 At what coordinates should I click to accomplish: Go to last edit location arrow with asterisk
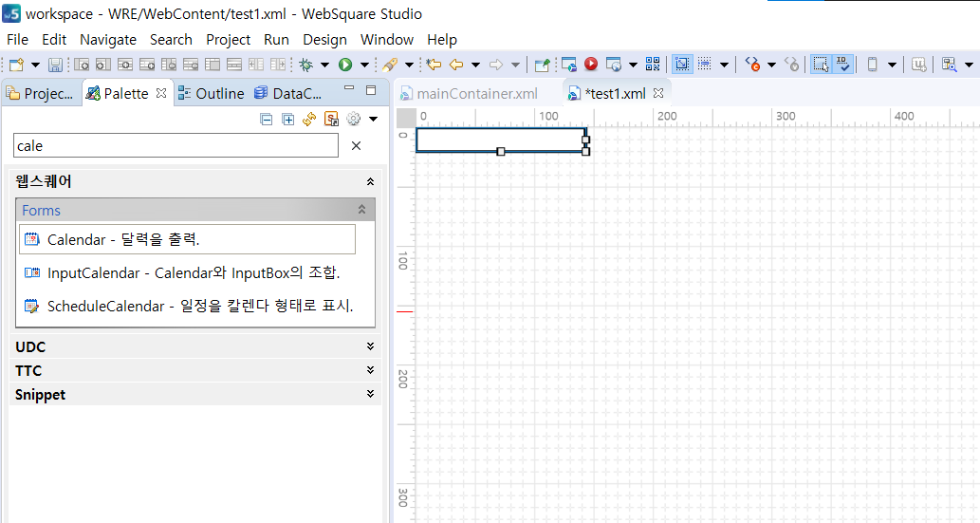coord(434,65)
